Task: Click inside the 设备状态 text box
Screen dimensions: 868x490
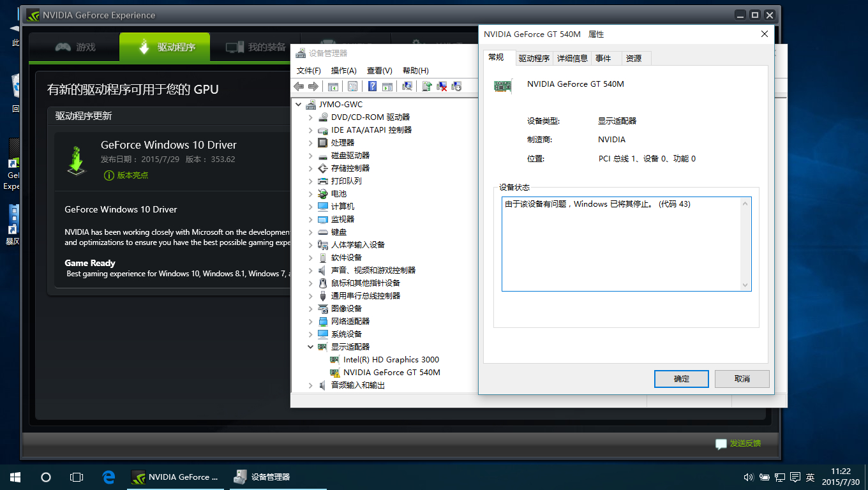Action: [x=627, y=244]
